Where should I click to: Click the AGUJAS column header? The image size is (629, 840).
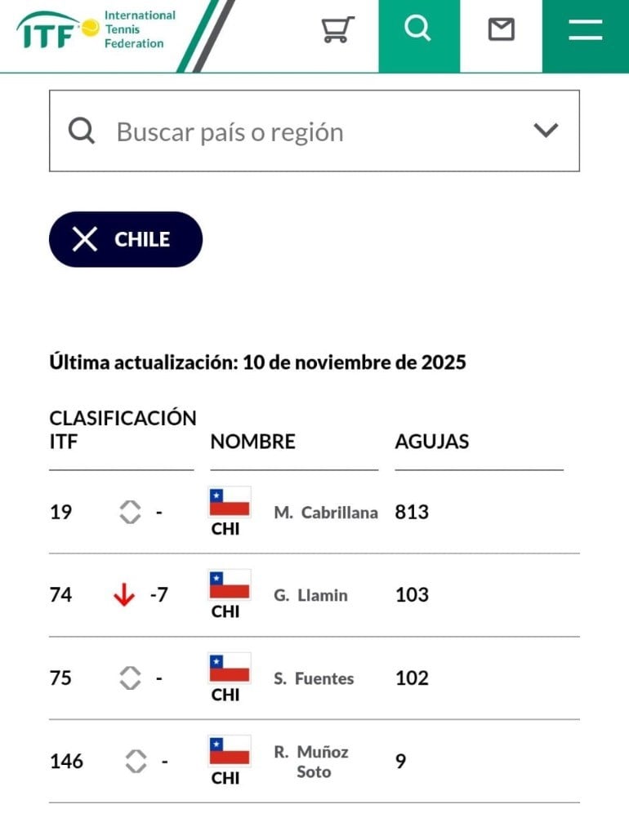coord(432,442)
